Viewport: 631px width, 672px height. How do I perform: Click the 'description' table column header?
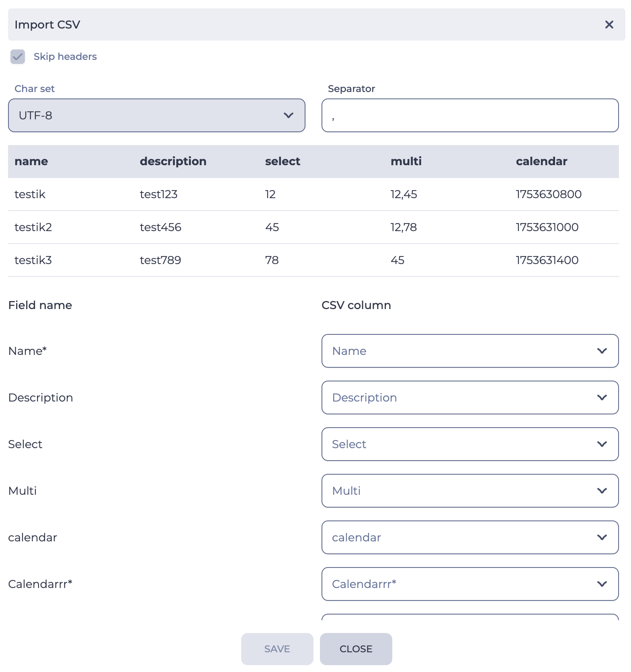(x=173, y=162)
